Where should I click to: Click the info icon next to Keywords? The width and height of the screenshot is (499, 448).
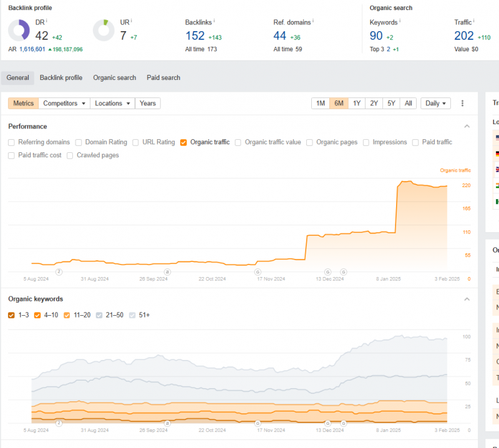coord(400,21)
